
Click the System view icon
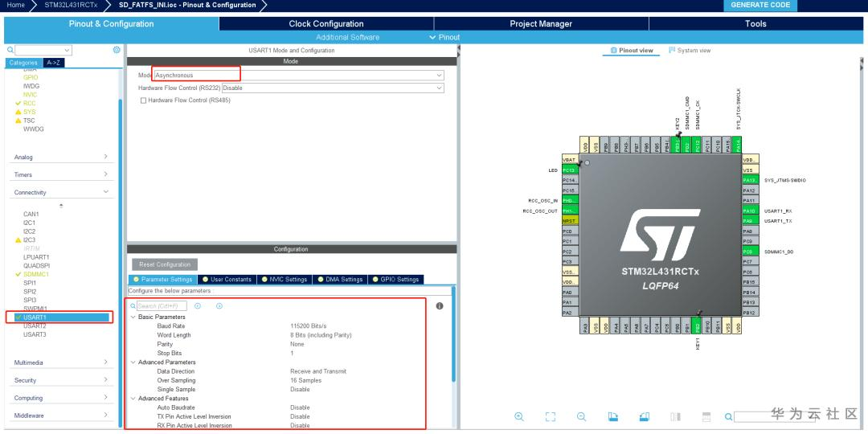672,51
